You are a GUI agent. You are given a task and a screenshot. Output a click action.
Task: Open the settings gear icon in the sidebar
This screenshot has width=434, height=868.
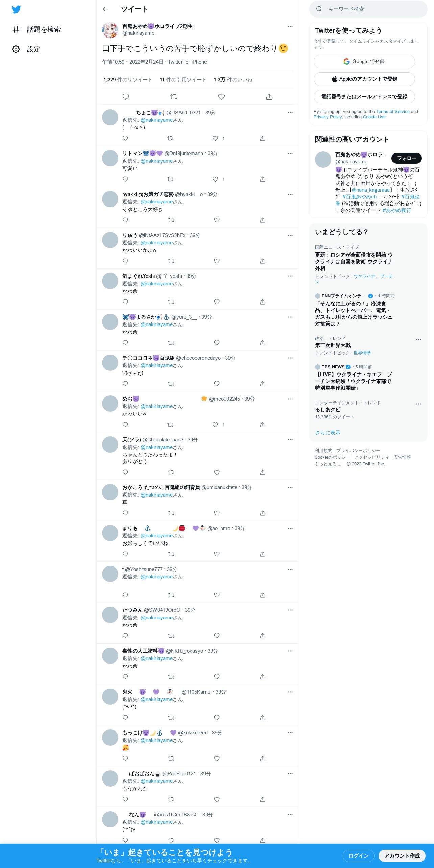click(16, 49)
